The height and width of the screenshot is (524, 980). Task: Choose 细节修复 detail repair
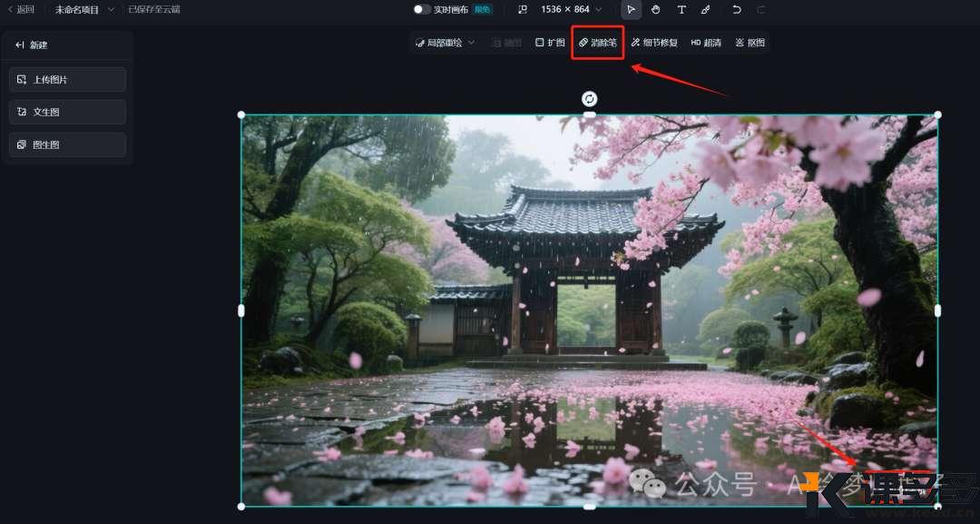[654, 43]
